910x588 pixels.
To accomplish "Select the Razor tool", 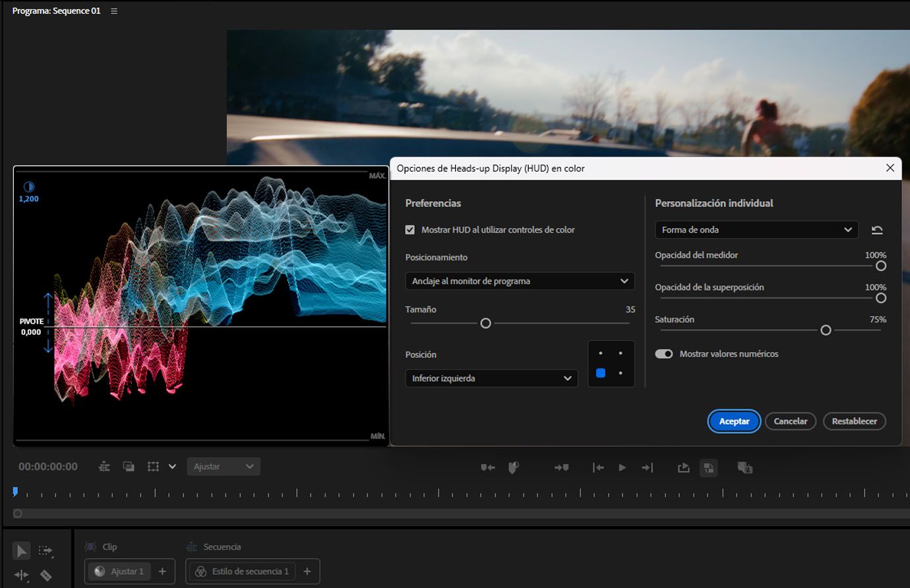I will (x=45, y=575).
